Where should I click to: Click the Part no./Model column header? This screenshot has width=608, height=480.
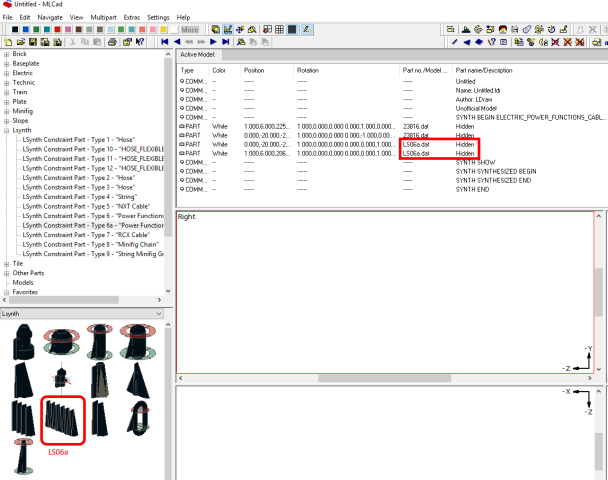pyautogui.click(x=425, y=71)
